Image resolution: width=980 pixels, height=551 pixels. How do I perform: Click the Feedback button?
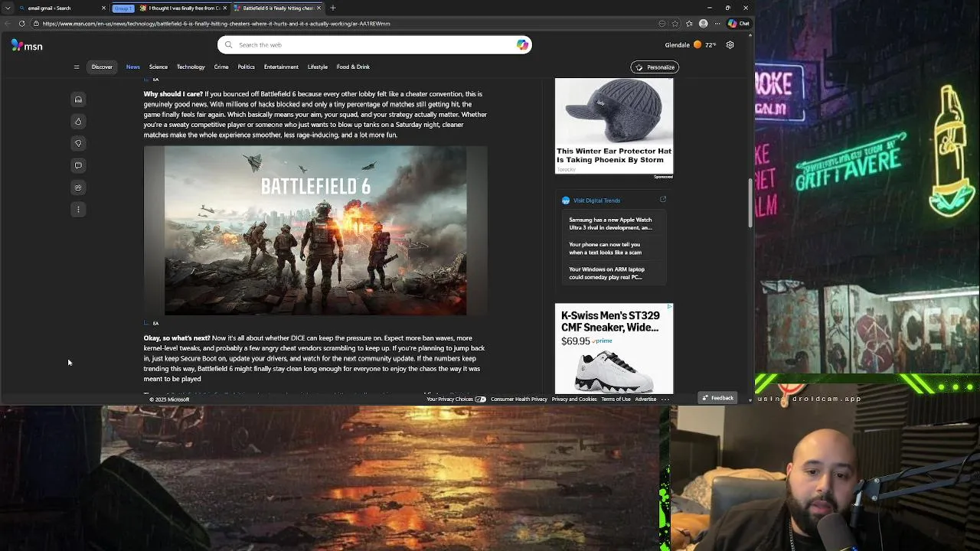click(x=717, y=398)
